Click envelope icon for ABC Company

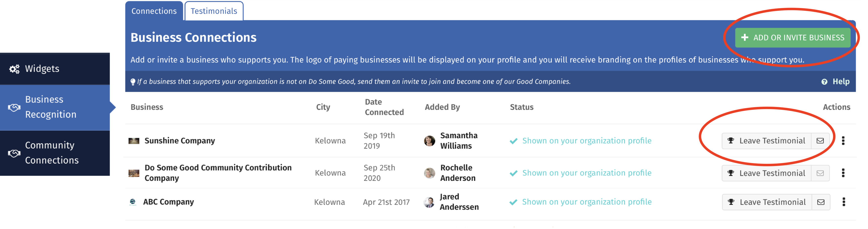pyautogui.click(x=821, y=202)
